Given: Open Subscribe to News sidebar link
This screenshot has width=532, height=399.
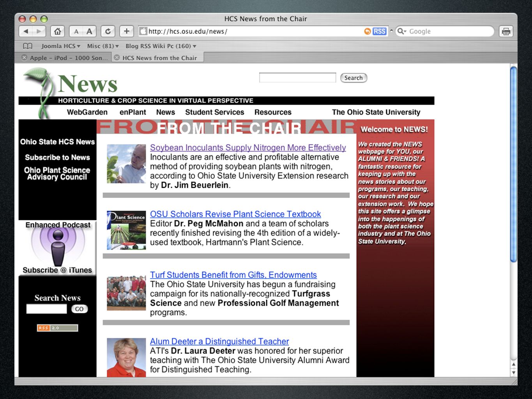Looking at the screenshot, I should [x=58, y=157].
